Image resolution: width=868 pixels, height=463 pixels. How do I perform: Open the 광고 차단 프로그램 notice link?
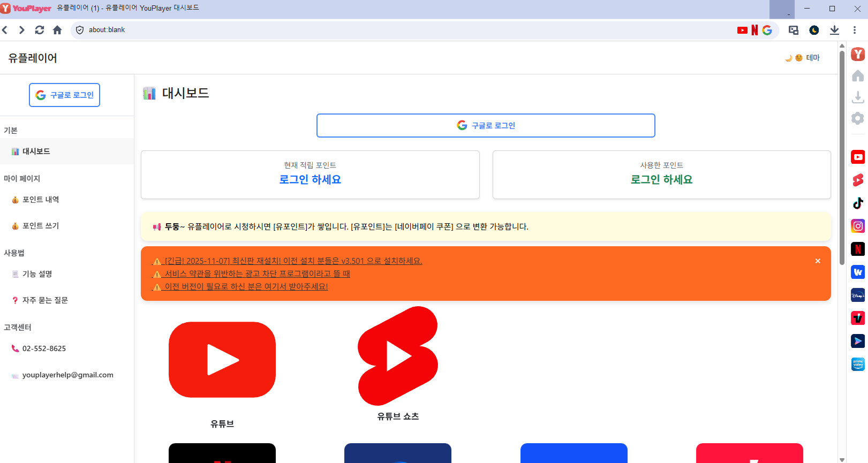[x=251, y=274]
